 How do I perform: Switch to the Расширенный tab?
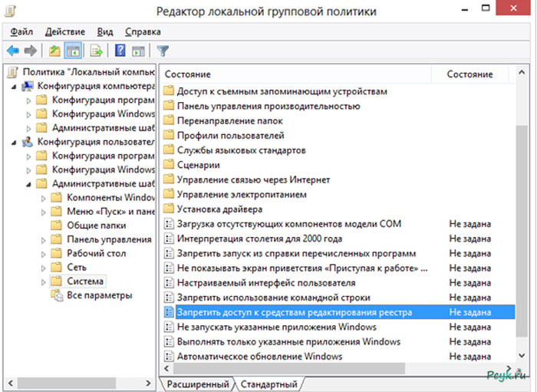click(x=198, y=384)
